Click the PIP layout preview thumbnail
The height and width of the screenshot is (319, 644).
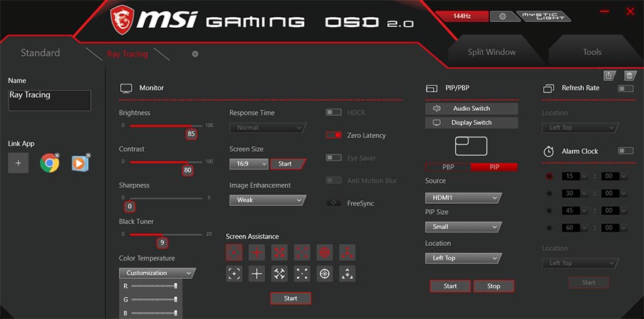pyautogui.click(x=471, y=146)
